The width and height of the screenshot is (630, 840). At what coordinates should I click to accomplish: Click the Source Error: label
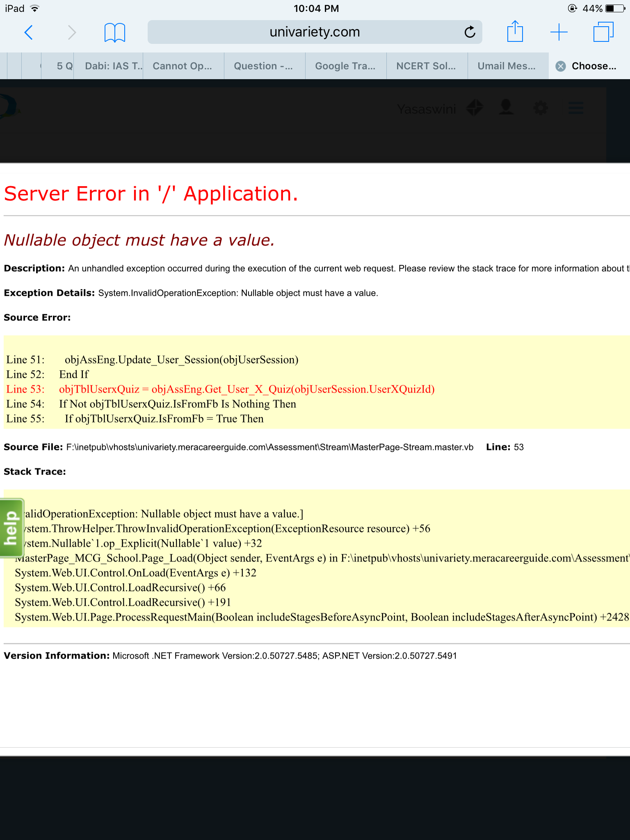coord(37,317)
